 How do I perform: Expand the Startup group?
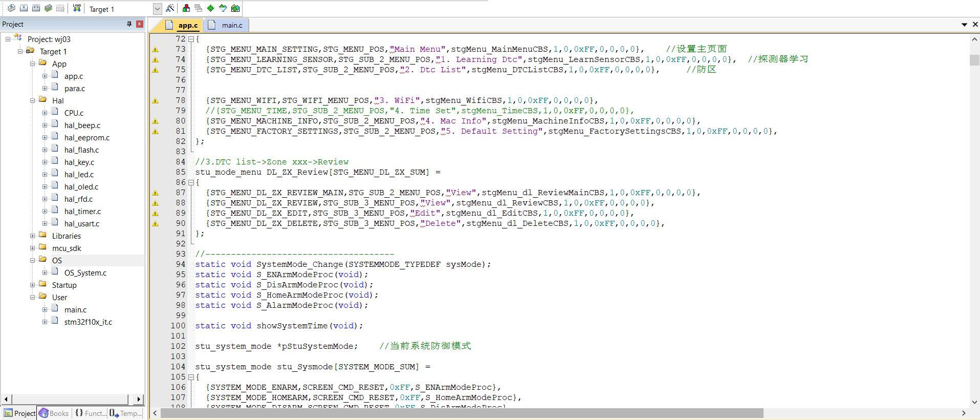[x=32, y=285]
